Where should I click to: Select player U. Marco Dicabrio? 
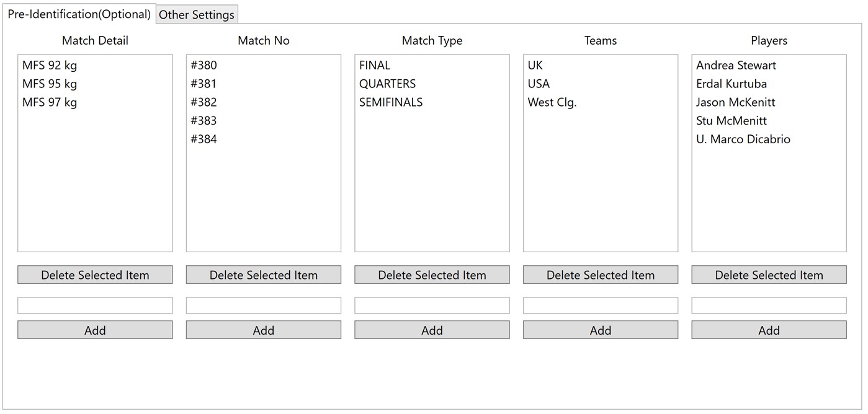742,139
